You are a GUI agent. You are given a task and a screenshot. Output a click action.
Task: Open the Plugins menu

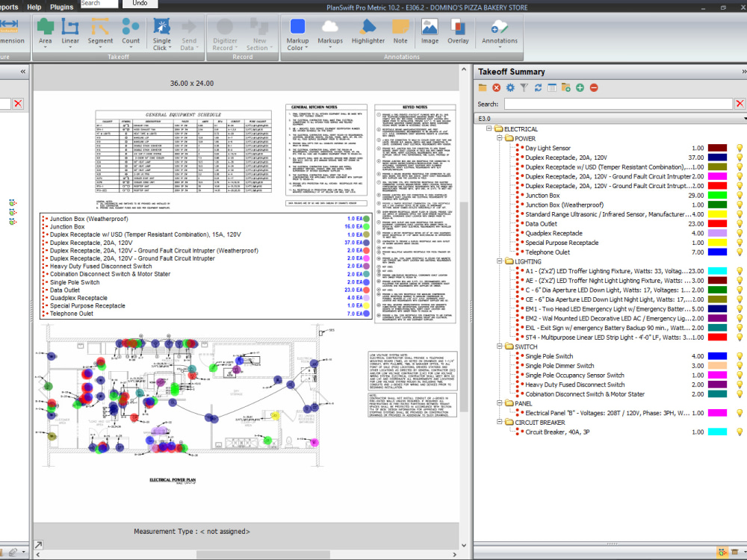(x=61, y=7)
